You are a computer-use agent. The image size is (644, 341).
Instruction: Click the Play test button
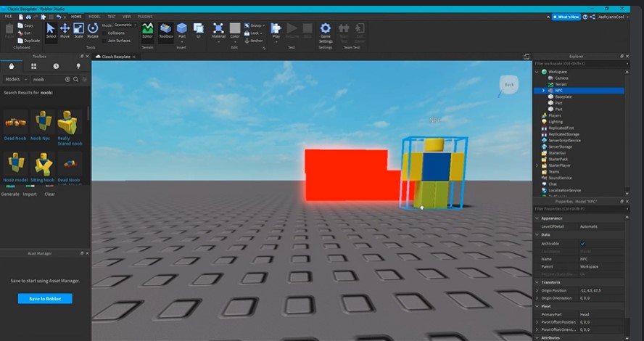[x=276, y=30]
